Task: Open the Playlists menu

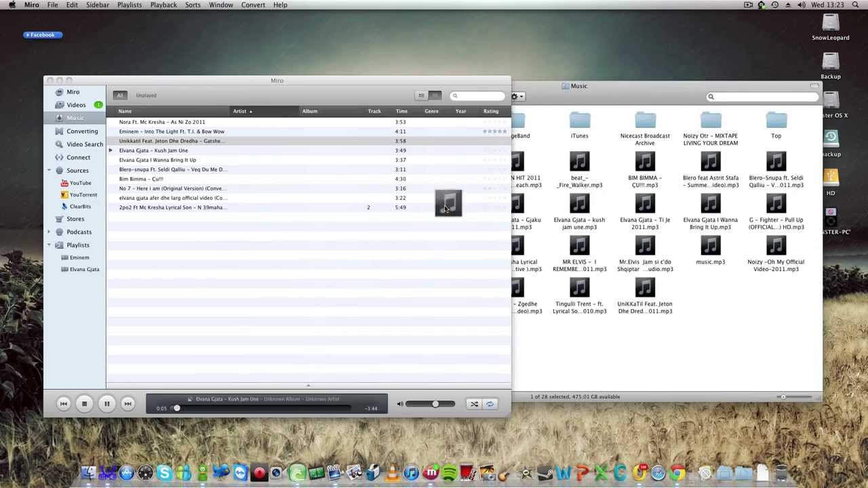Action: 130,5
